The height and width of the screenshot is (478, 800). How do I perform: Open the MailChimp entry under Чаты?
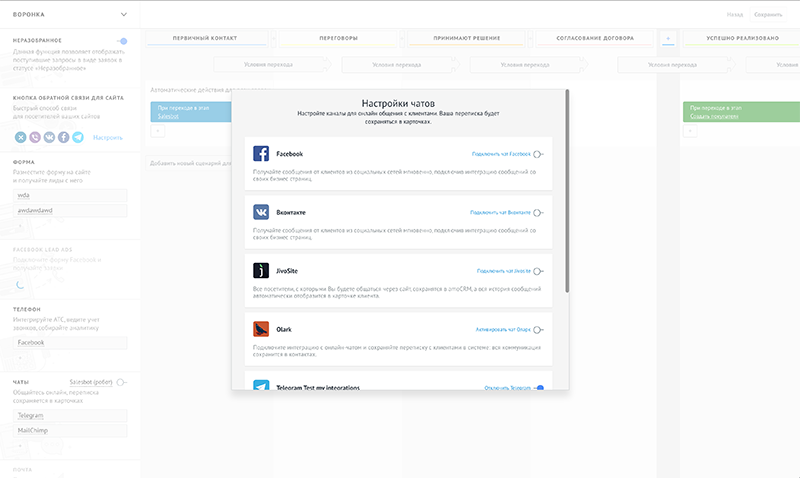click(x=70, y=431)
